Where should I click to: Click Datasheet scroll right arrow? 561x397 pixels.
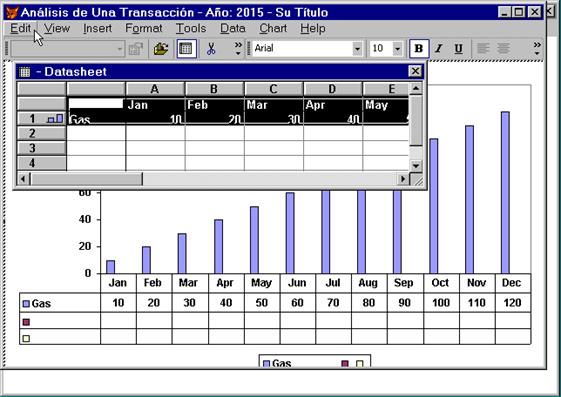(403, 178)
